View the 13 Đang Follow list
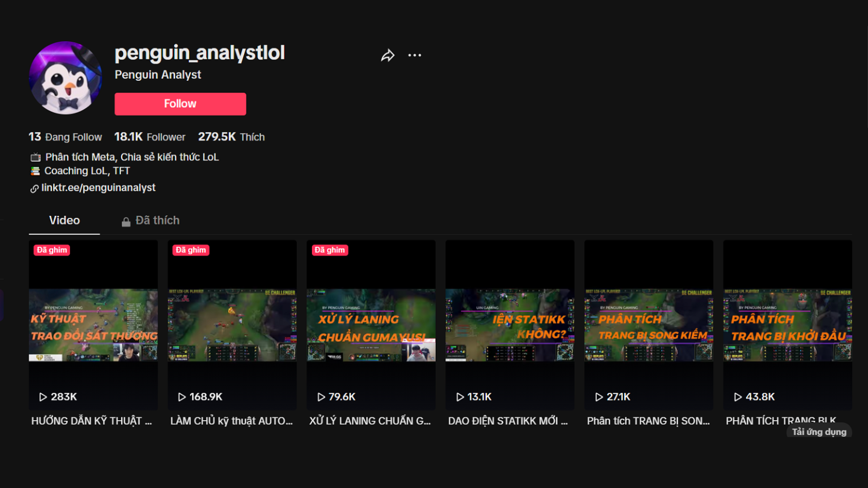Image resolution: width=868 pixels, height=488 pixels. [66, 137]
